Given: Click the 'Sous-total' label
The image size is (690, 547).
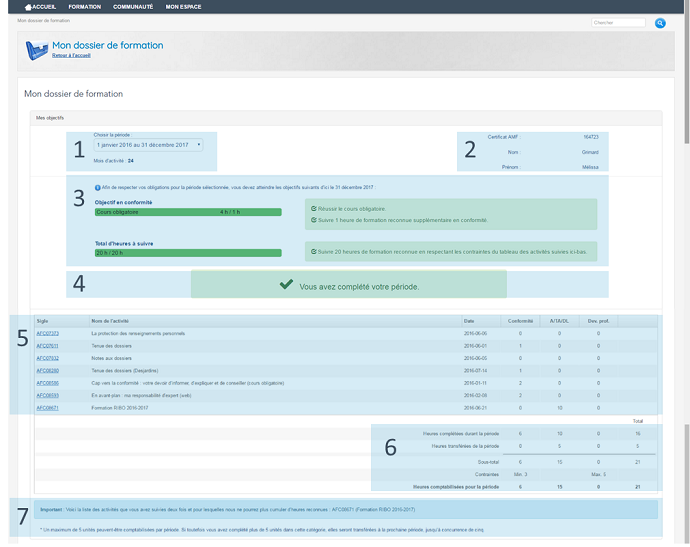Looking at the screenshot, I should coord(488,462).
